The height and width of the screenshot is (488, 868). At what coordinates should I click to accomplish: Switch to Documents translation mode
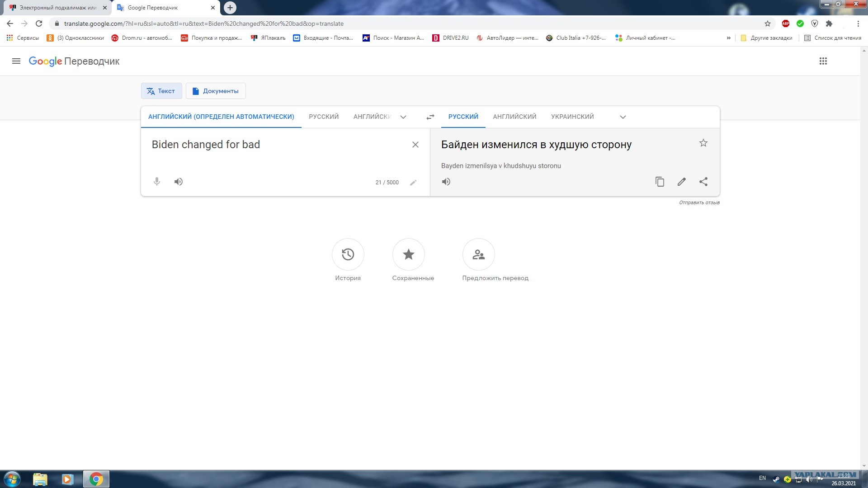[x=216, y=91]
